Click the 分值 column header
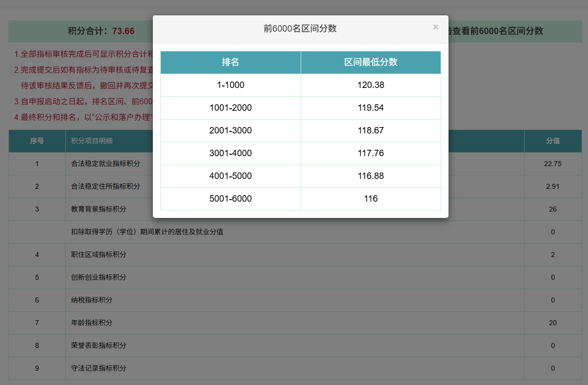 click(x=552, y=141)
